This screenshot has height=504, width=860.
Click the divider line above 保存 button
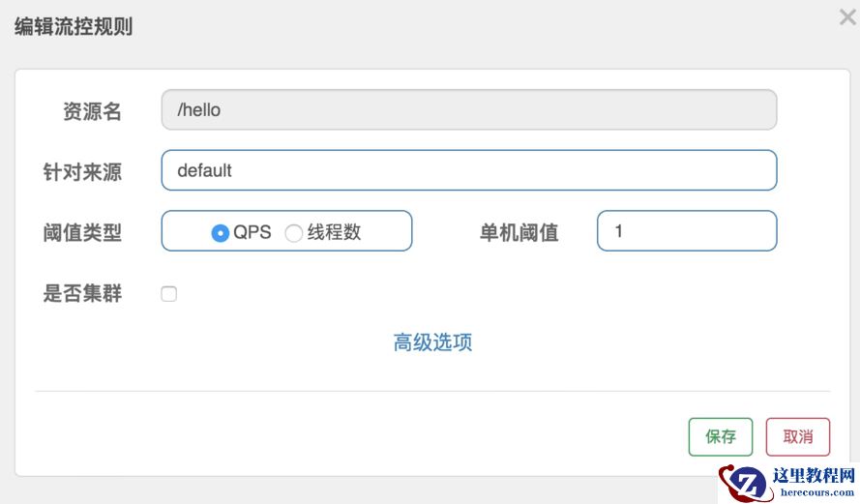click(432, 392)
